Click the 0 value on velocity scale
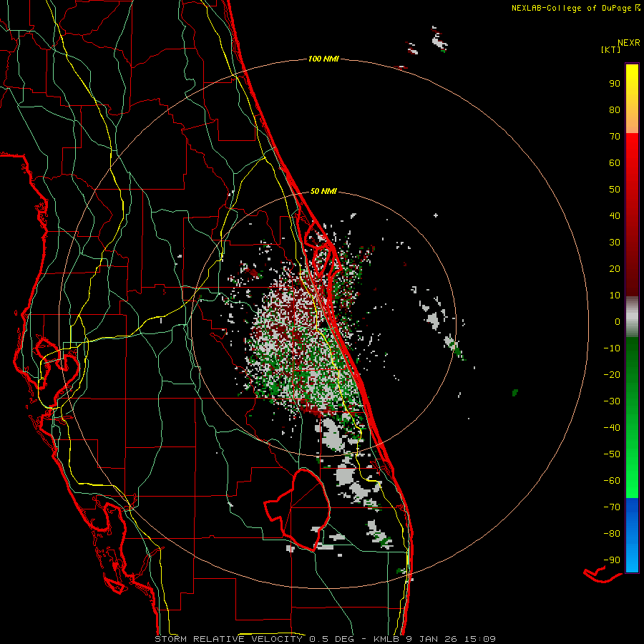Image resolution: width=644 pixels, height=644 pixels. click(618, 322)
